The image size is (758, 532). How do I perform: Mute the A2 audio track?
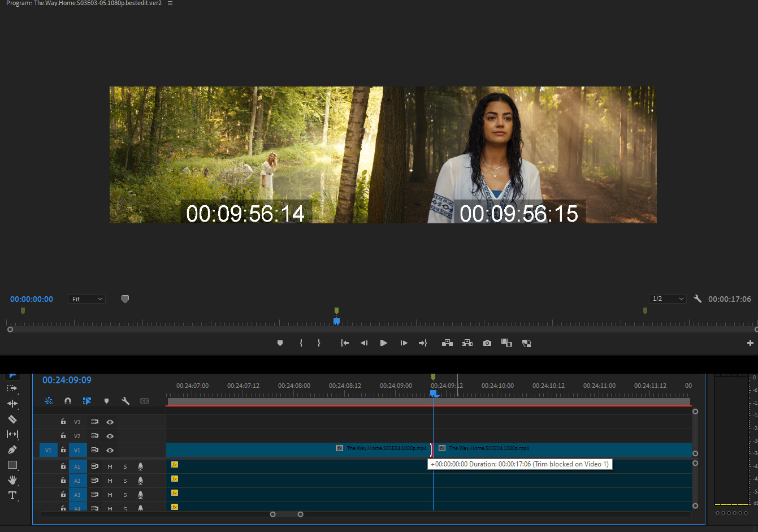pyautogui.click(x=110, y=481)
